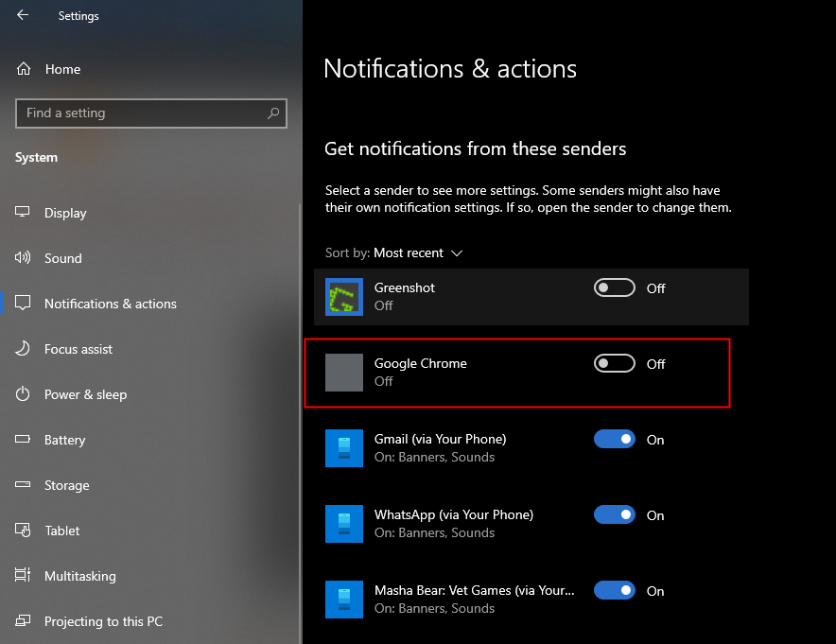Open WhatsApp (via Your Phone) sender details
836x644 pixels.
(x=454, y=514)
